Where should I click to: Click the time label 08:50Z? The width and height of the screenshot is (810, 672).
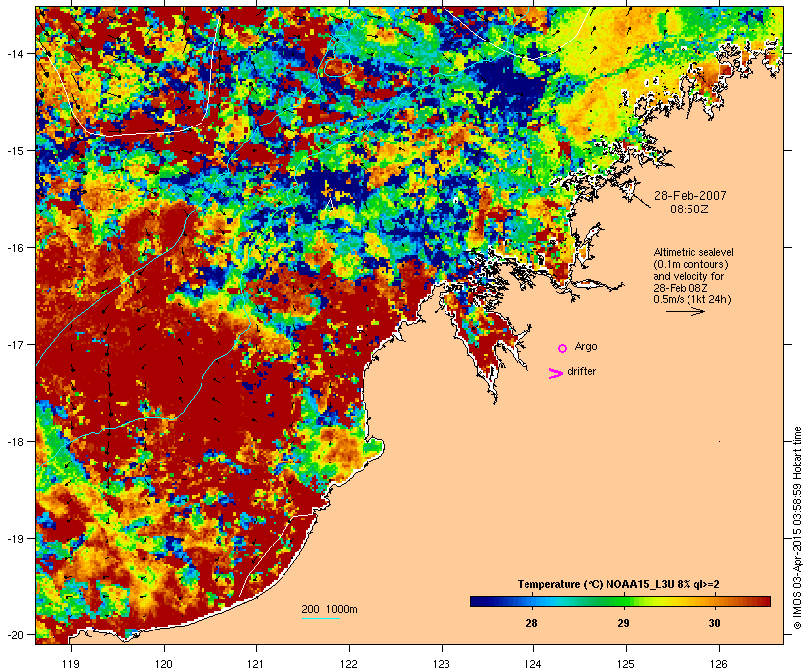(689, 210)
